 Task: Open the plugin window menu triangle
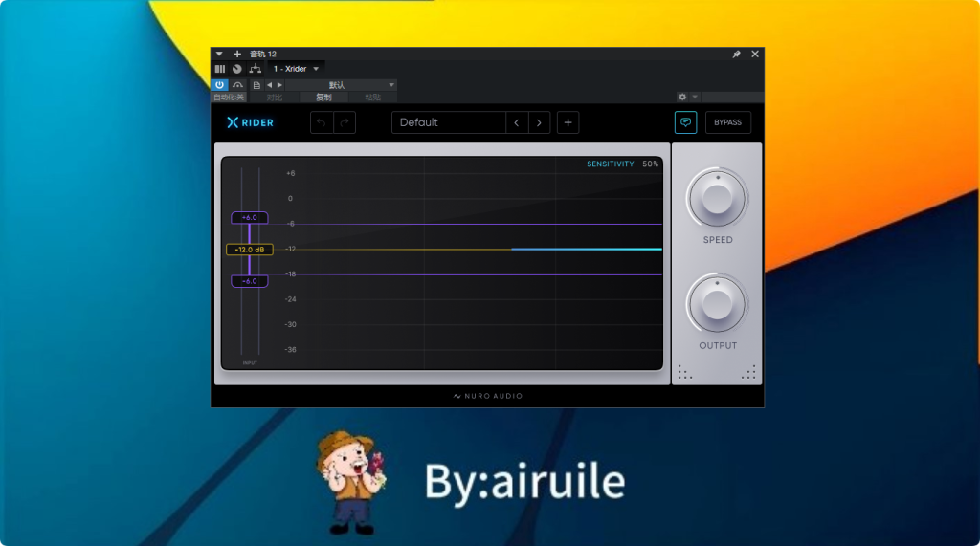coord(219,54)
